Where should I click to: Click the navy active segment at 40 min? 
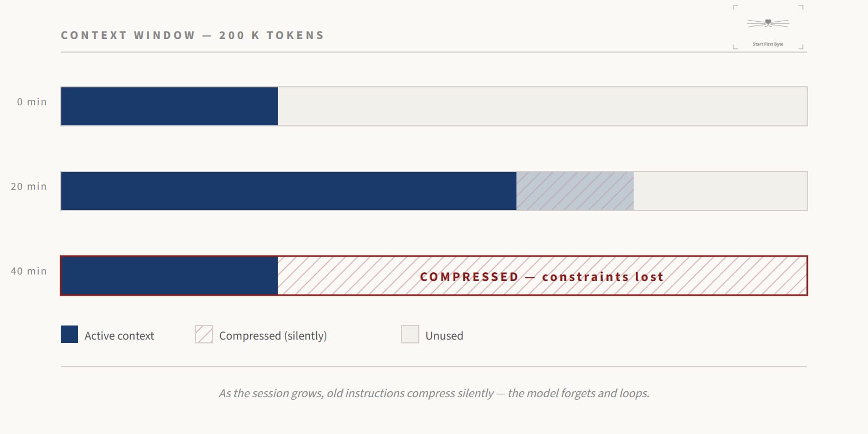coord(169,276)
